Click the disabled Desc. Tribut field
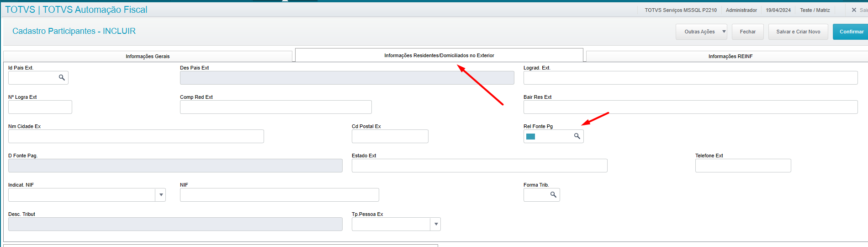The height and width of the screenshot is (247, 868). 175,224
